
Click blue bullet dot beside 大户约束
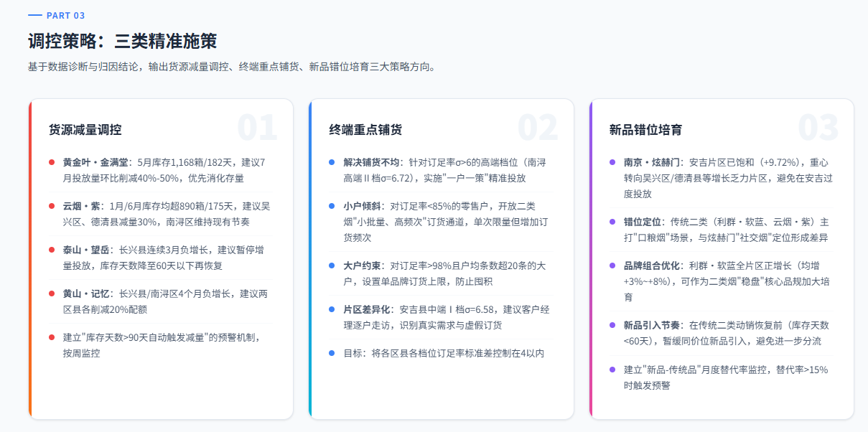332,266
